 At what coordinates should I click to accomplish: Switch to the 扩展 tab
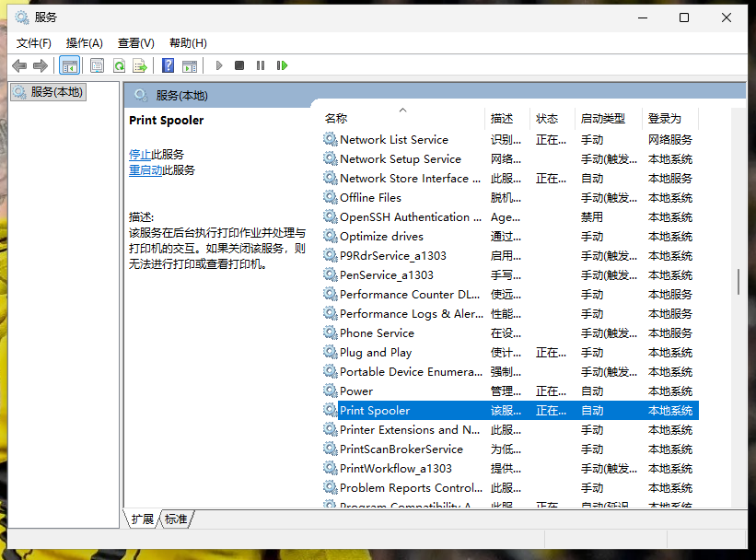(142, 519)
